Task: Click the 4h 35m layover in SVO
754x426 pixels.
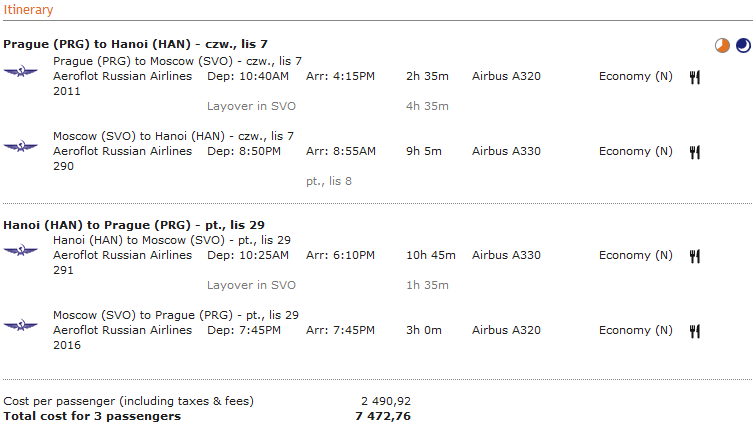Action: tap(427, 106)
